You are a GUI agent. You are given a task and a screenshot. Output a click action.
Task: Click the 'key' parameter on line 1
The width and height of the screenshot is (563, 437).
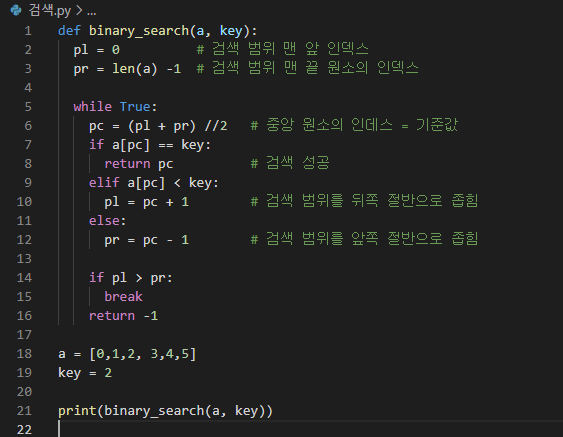(x=231, y=31)
